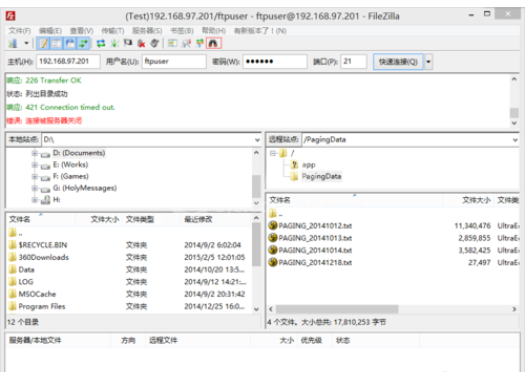Screen dimensions: 527x372
Task: Open the 传输(T) menu
Action: pos(113,31)
